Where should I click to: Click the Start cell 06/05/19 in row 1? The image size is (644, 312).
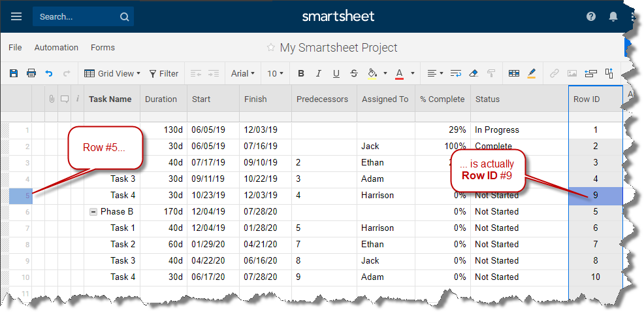pos(213,130)
